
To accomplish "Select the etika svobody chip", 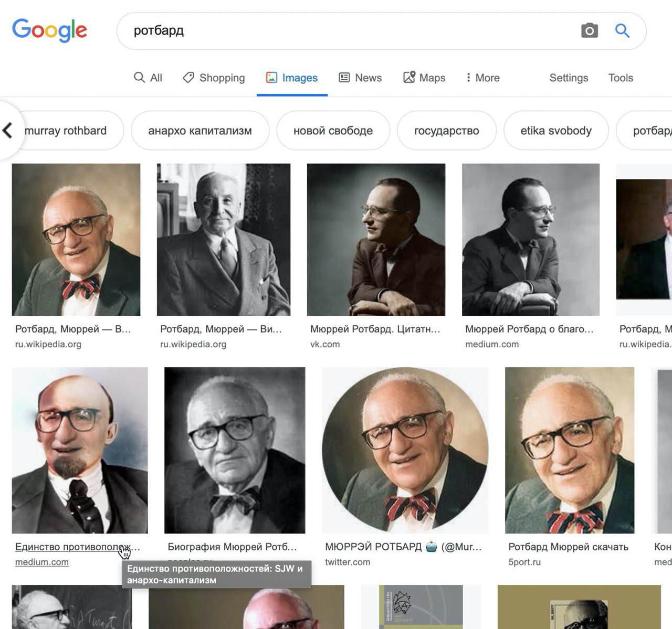I will coord(556,131).
